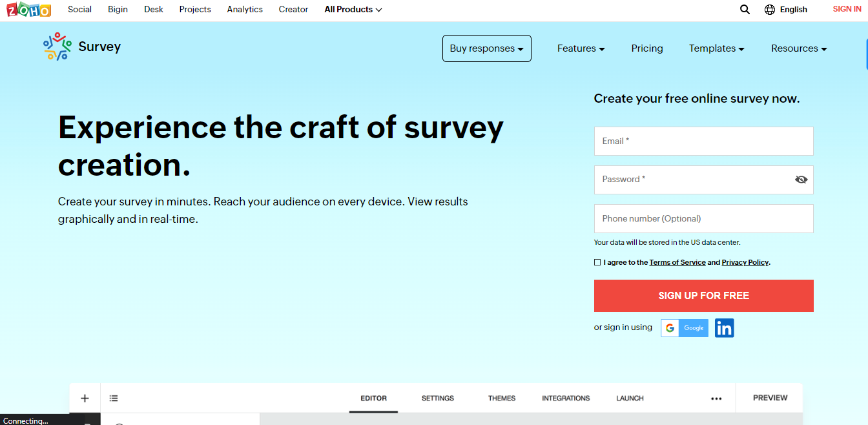Expand the All Products dropdown
The width and height of the screenshot is (868, 425).
pos(353,9)
